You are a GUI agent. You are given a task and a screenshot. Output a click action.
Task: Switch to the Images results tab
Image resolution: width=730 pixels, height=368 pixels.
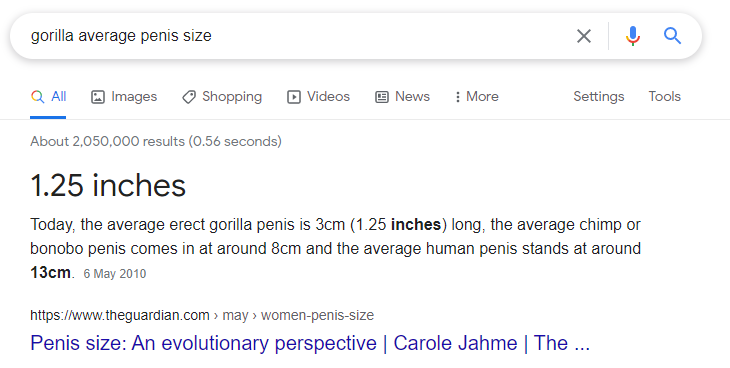pyautogui.click(x=124, y=96)
